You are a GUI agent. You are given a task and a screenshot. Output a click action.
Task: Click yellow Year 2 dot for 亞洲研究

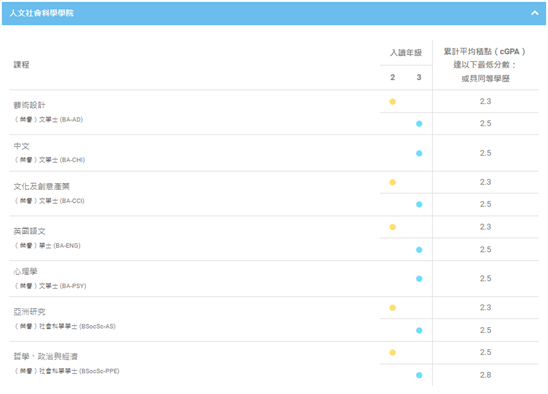pos(392,308)
